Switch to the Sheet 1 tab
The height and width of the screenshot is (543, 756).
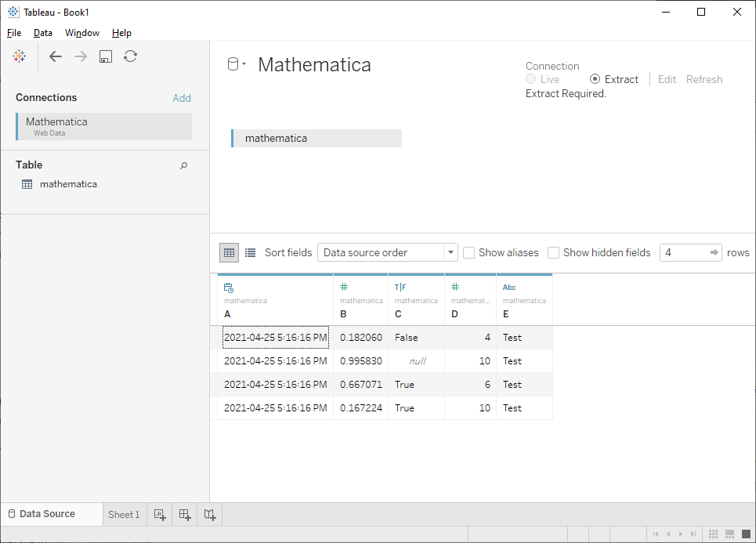[124, 515]
